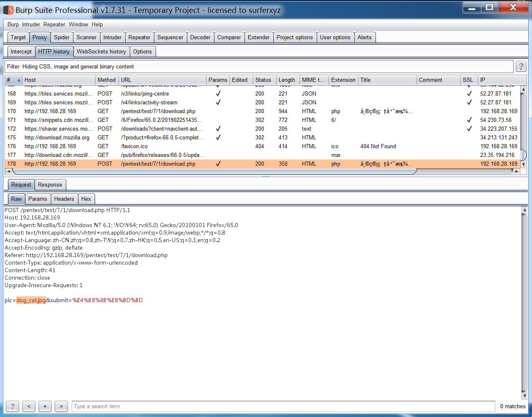Screen dimensions: 532x417
Task: Sort by the Length column header
Action: point(287,80)
